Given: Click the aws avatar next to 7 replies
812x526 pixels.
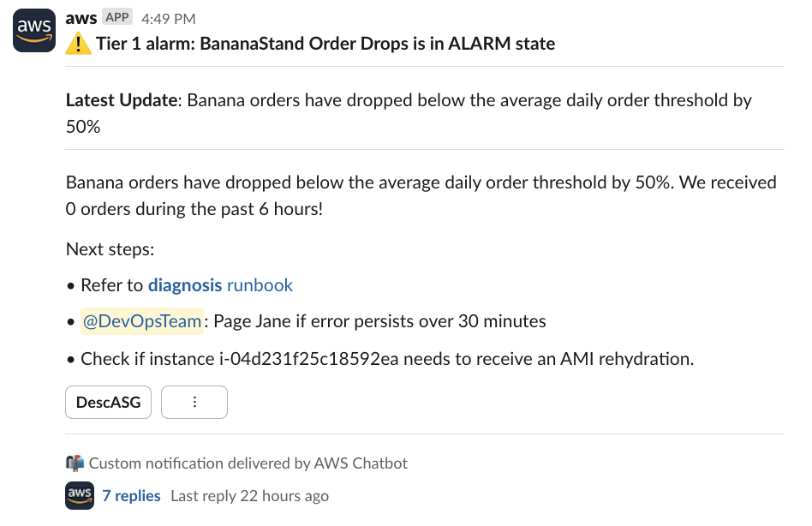Looking at the screenshot, I should 79,495.
